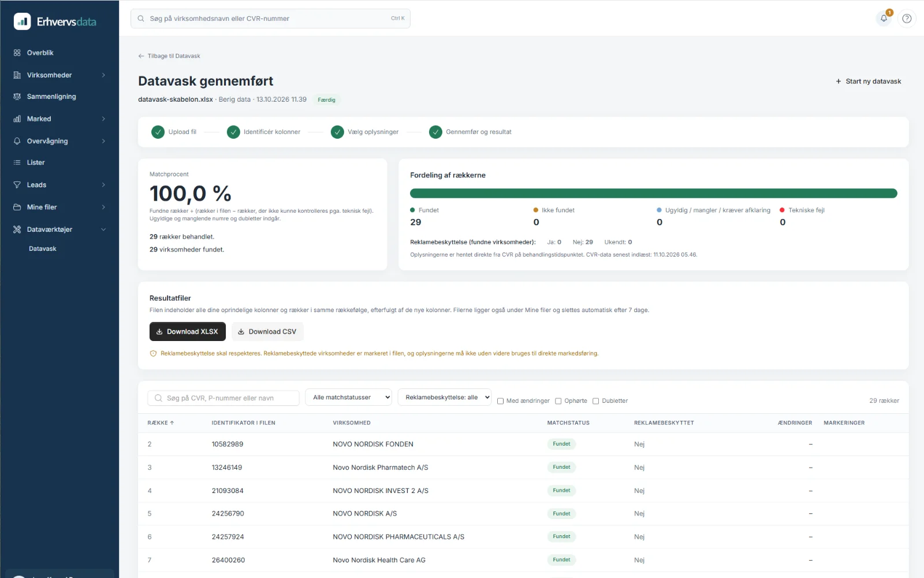Click Start ny datavask button
The height and width of the screenshot is (578, 924).
click(869, 81)
